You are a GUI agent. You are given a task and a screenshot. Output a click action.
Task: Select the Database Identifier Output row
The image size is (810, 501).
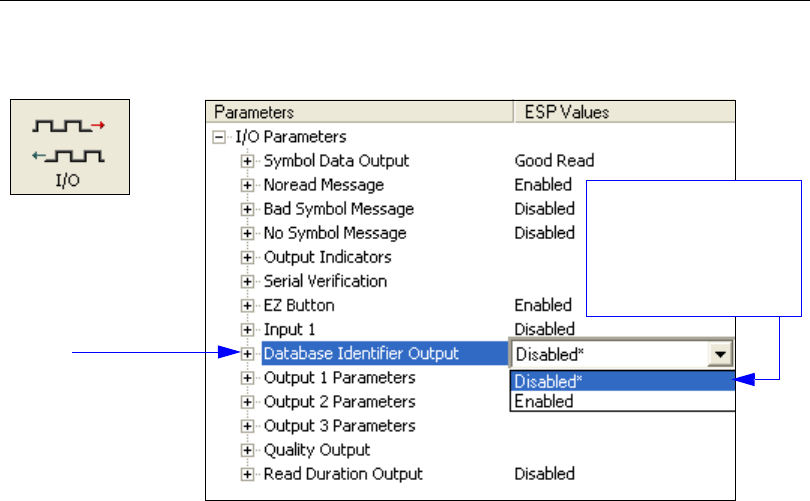tap(360, 353)
